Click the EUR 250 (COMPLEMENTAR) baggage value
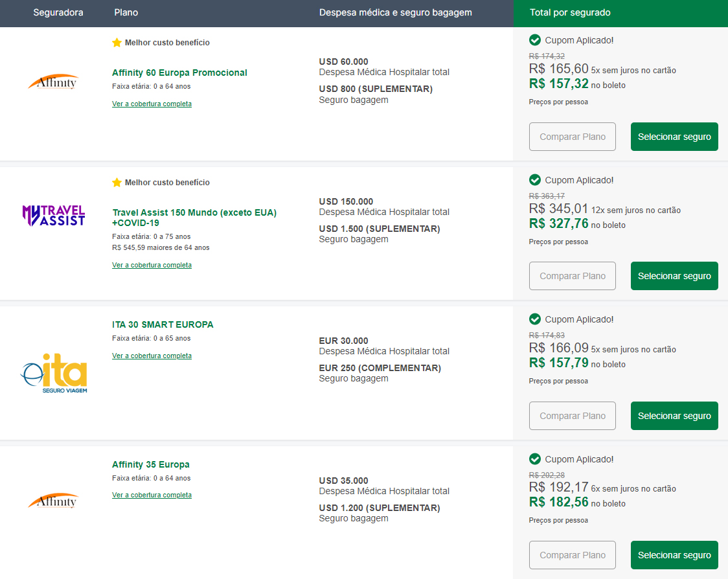Screen dimensions: 728x579 [x=380, y=368]
